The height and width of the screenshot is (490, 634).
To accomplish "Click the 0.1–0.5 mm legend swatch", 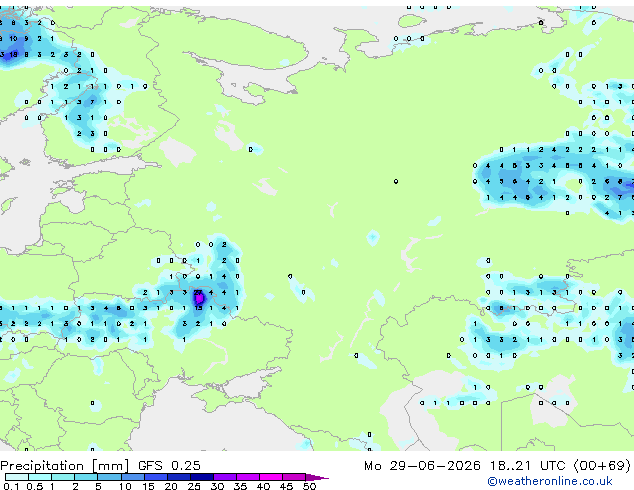I will tap(17, 477).
